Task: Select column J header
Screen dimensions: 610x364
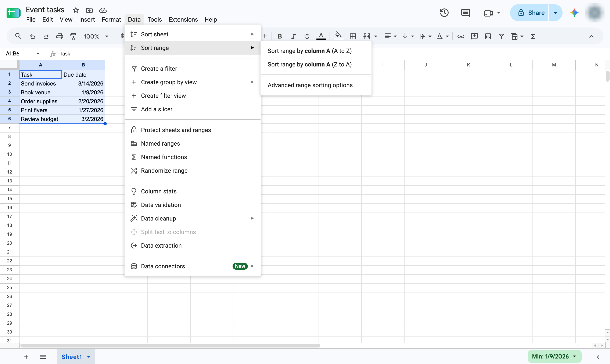Action: coord(425,65)
